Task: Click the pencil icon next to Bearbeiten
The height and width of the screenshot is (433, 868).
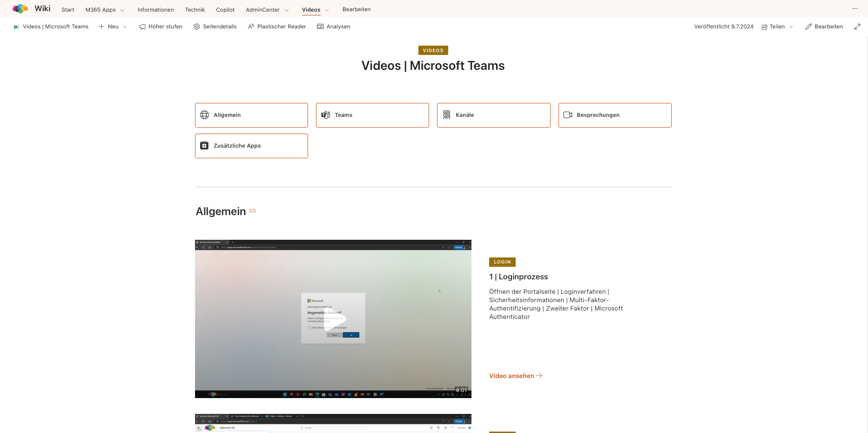Action: pos(808,27)
